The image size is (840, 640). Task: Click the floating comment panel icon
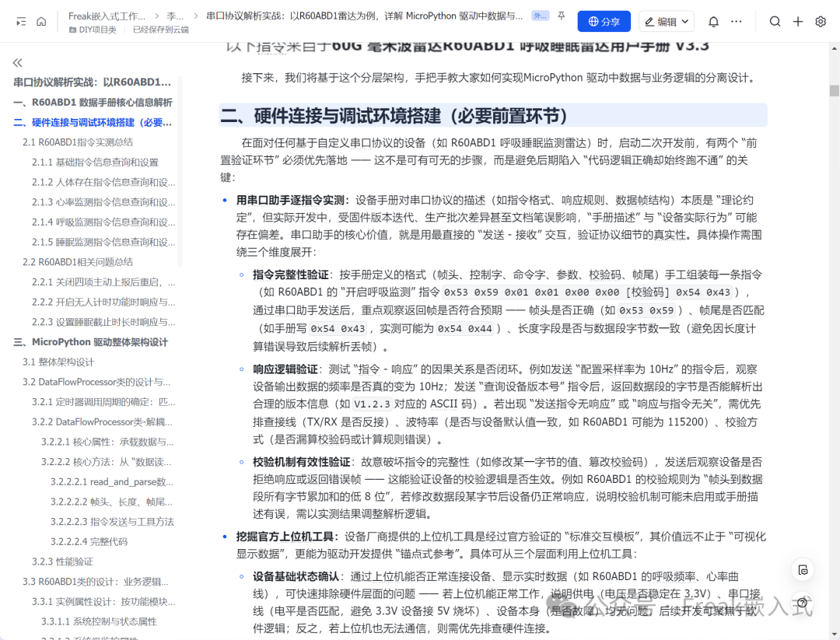point(803,570)
